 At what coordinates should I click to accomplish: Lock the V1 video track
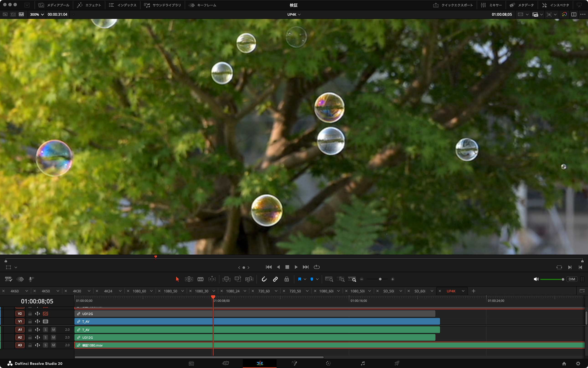click(x=30, y=321)
